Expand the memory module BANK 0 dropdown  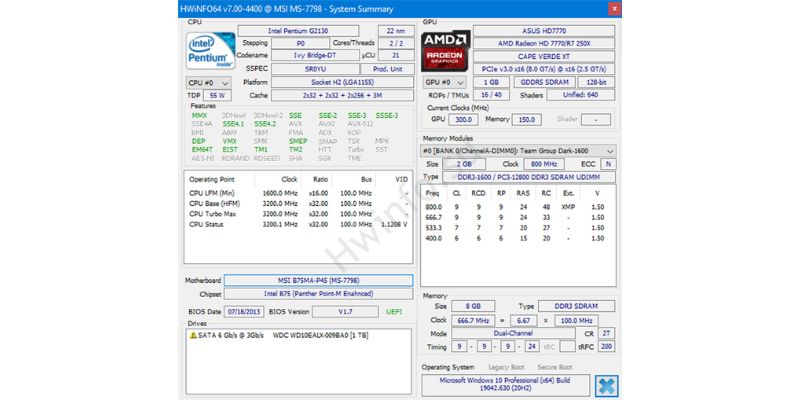coord(518,151)
